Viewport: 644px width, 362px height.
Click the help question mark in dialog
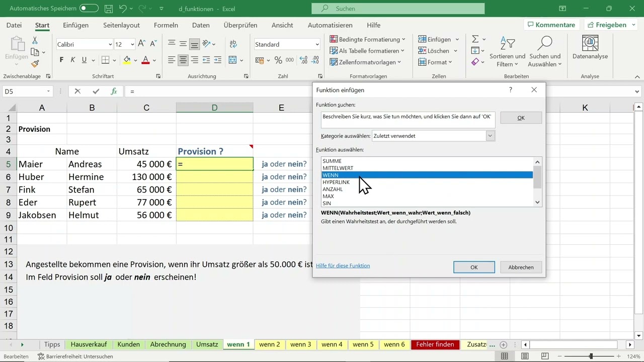pyautogui.click(x=511, y=90)
